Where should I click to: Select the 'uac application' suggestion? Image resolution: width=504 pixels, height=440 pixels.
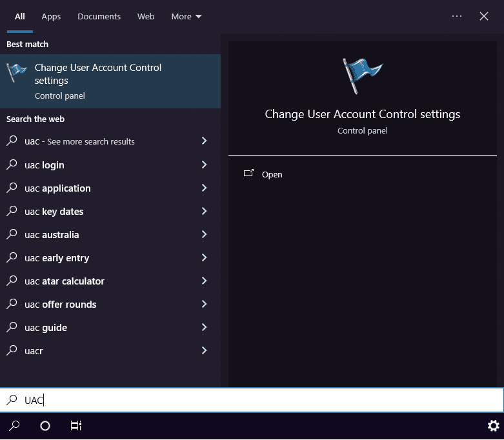(x=110, y=188)
